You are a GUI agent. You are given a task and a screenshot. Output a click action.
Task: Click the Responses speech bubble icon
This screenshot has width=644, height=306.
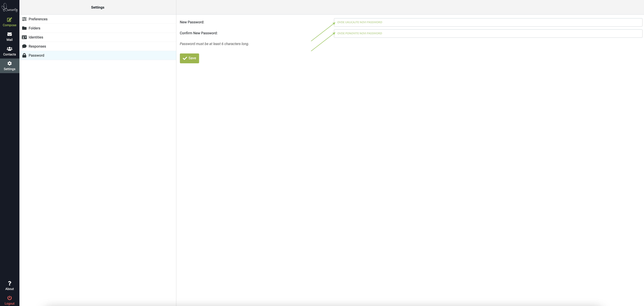coord(24,46)
